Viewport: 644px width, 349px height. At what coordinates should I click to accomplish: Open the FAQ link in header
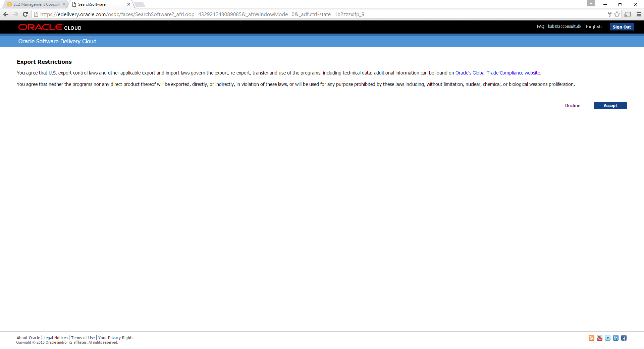[x=540, y=27]
